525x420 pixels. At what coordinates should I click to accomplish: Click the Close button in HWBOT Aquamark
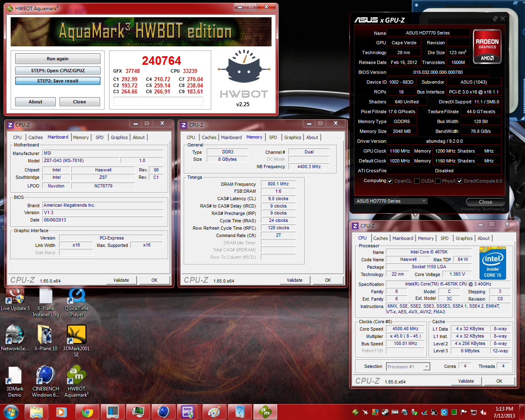[80, 102]
